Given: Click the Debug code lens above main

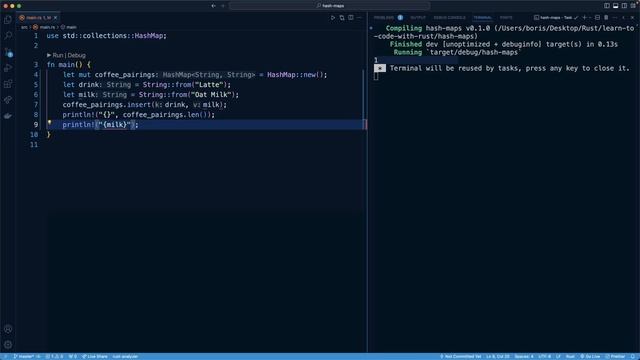Looking at the screenshot, I should click(x=77, y=55).
